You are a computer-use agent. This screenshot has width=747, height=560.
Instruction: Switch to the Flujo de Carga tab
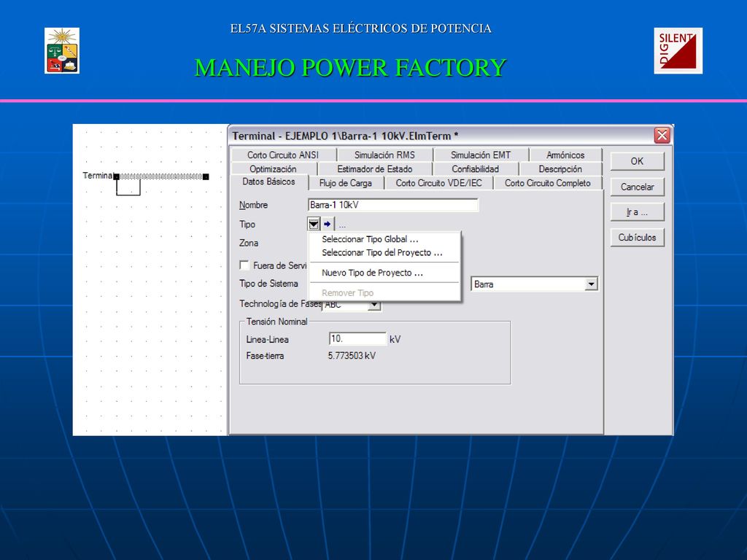pyautogui.click(x=345, y=183)
